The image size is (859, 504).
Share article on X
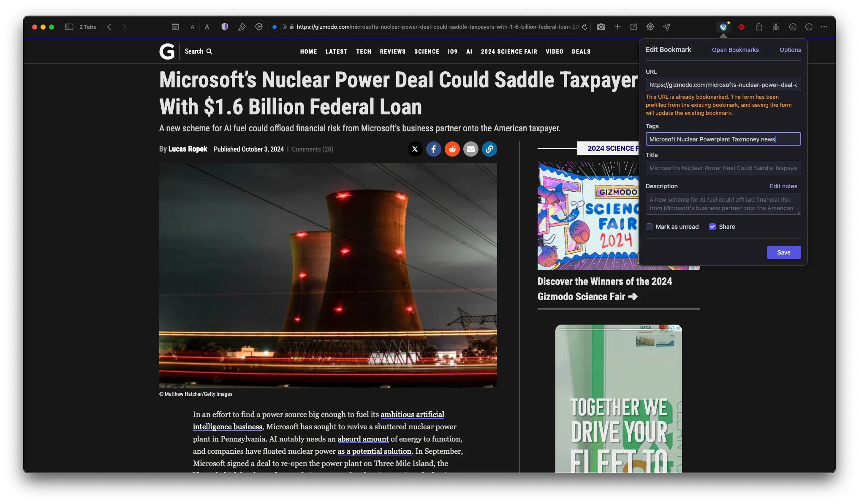415,149
